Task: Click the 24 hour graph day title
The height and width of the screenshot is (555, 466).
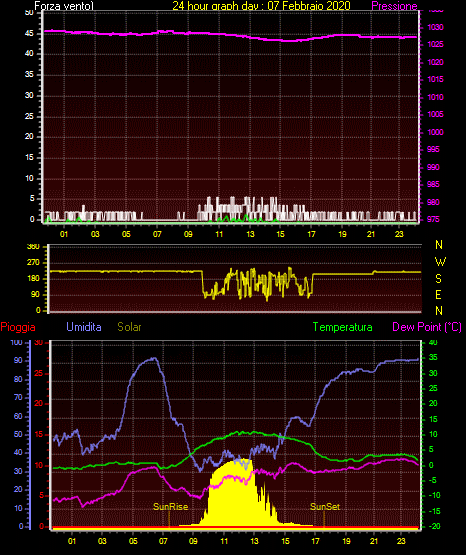Action: (261, 6)
